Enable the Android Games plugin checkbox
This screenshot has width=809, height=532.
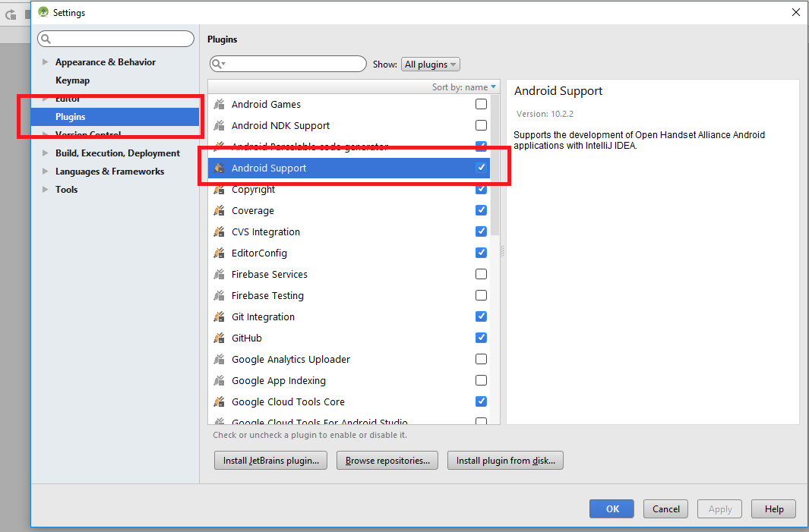[481, 105]
